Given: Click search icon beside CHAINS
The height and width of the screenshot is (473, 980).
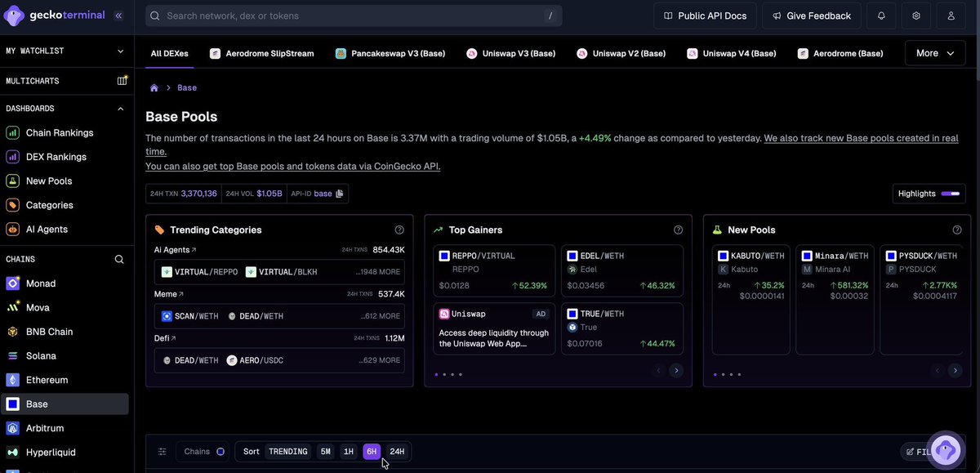Looking at the screenshot, I should 119,259.
